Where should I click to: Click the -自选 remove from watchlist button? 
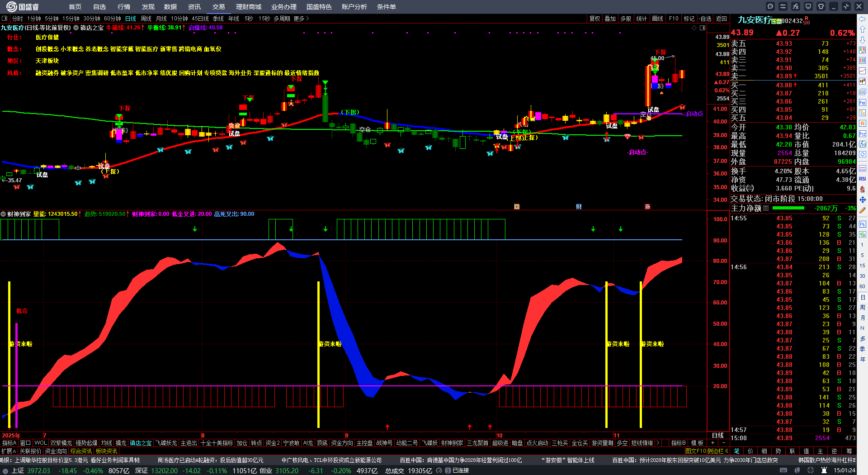[x=705, y=19]
